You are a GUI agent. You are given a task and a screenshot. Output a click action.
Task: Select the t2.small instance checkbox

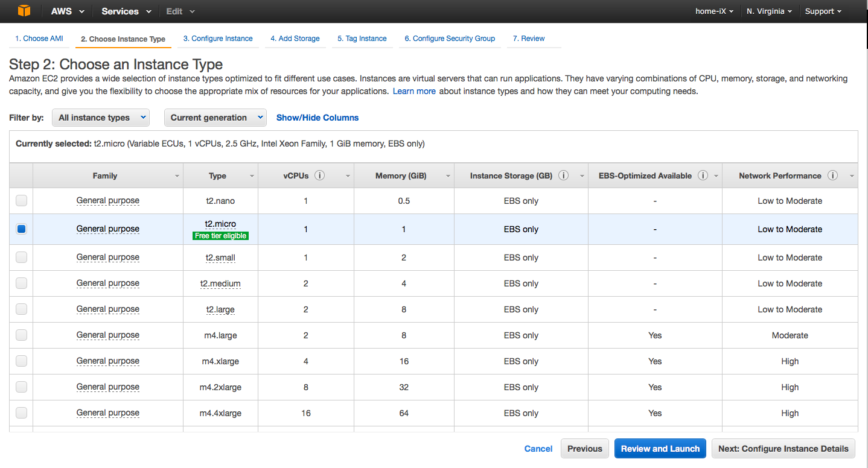pyautogui.click(x=21, y=257)
